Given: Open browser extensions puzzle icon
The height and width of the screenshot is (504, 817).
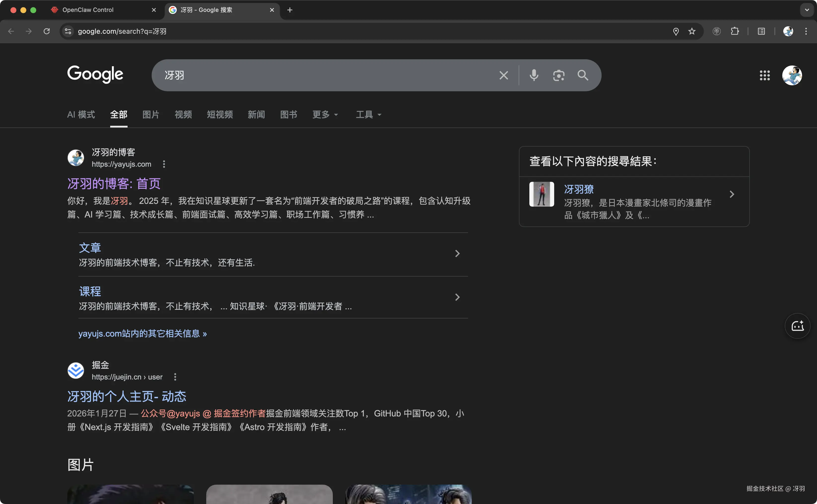Looking at the screenshot, I should pyautogui.click(x=735, y=31).
